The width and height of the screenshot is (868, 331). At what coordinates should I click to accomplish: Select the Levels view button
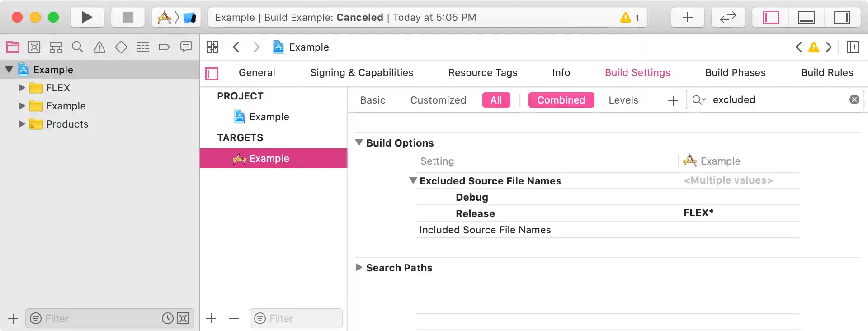(623, 100)
